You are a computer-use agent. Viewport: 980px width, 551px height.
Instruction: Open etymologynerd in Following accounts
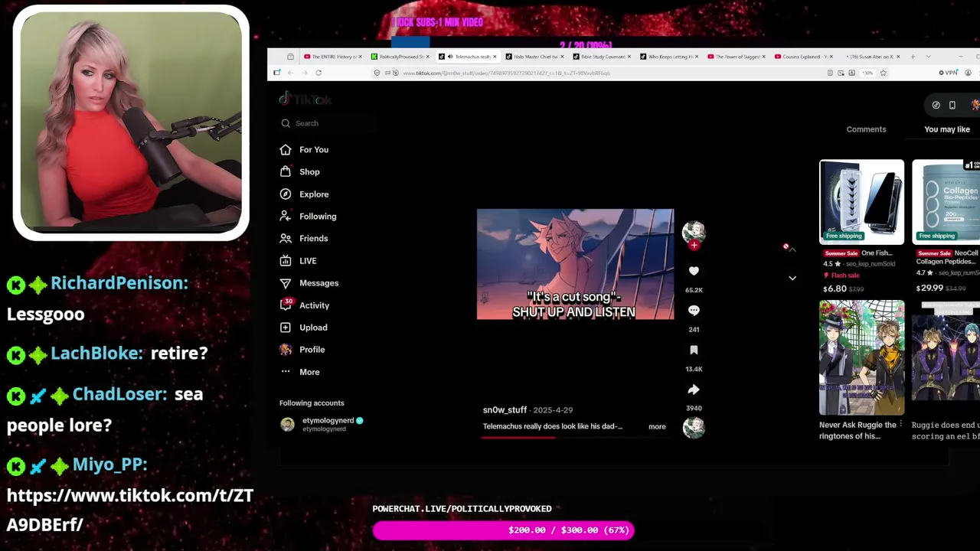click(322, 424)
